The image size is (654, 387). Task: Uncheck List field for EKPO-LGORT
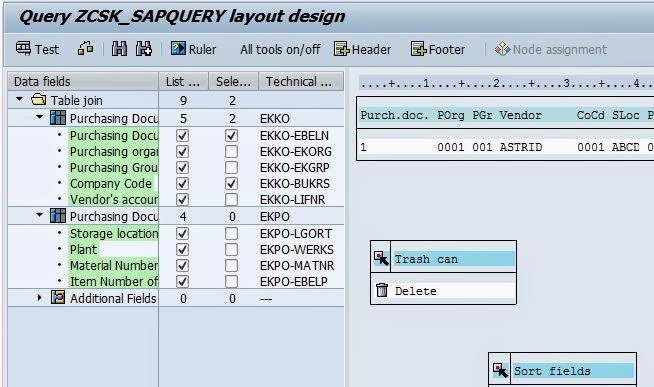[183, 234]
